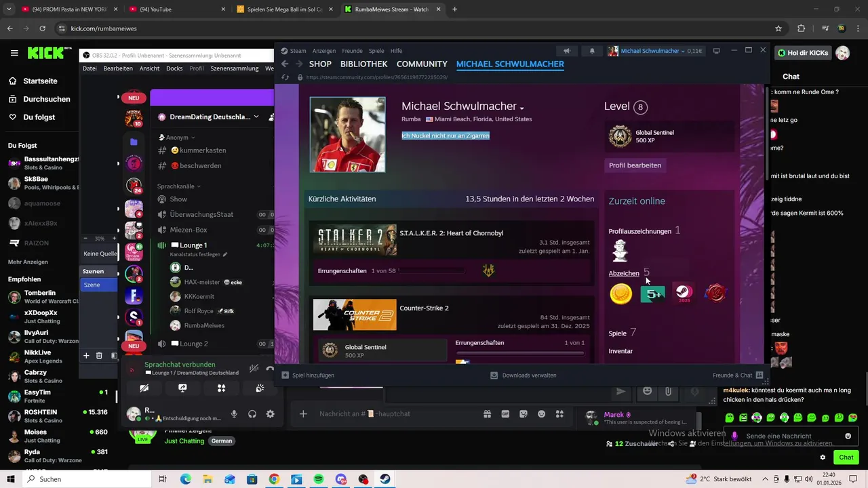The width and height of the screenshot is (868, 488).
Task: Open Steam announcements megaphone icon
Action: point(566,51)
